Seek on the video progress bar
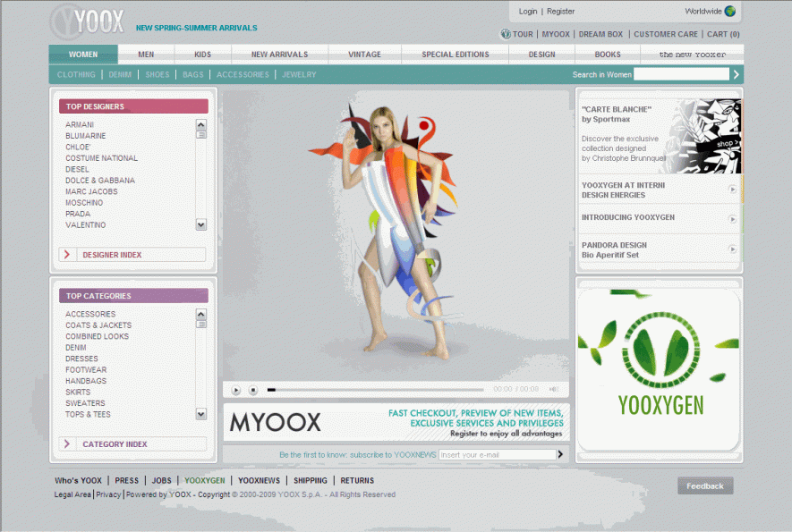This screenshot has width=792, height=532. tap(376, 390)
